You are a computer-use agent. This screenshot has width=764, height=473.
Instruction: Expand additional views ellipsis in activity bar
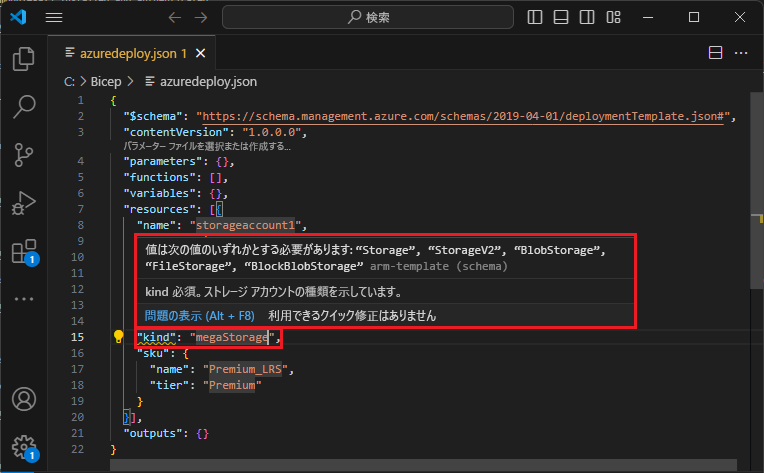[x=23, y=299]
